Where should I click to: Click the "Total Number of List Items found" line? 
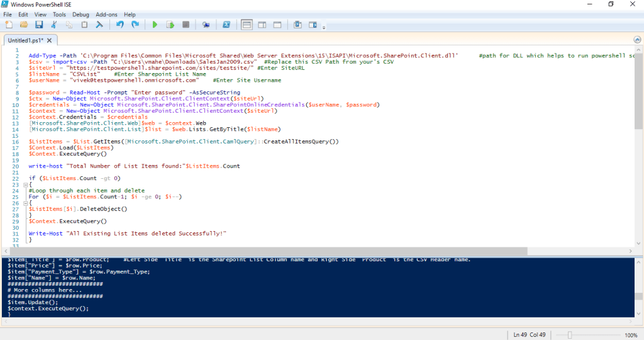[134, 166]
